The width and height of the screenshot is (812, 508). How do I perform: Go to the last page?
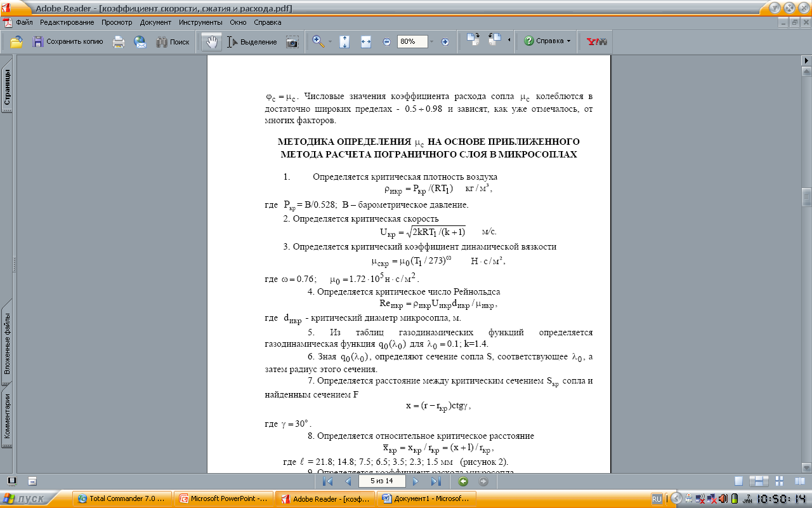pyautogui.click(x=436, y=482)
